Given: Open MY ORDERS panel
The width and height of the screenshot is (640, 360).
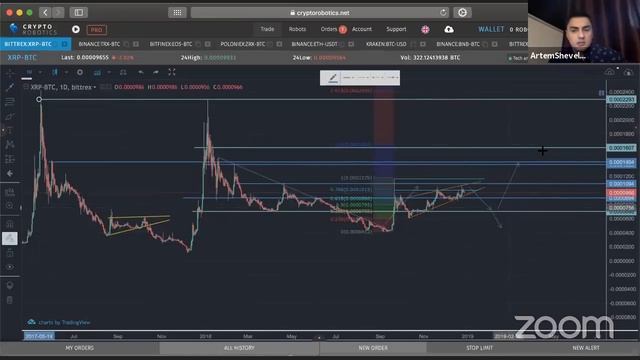Looking at the screenshot, I should tap(80, 348).
